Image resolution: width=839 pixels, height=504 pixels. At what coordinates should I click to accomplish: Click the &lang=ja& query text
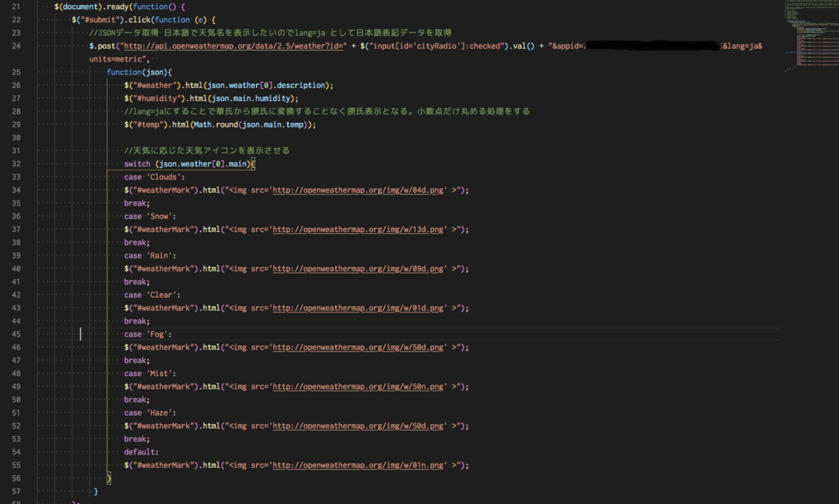743,46
